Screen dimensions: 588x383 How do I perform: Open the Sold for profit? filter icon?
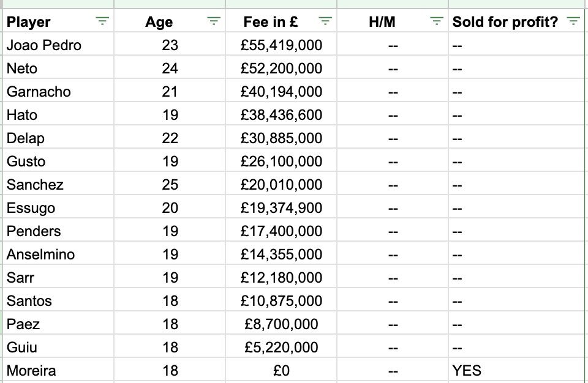pos(573,21)
